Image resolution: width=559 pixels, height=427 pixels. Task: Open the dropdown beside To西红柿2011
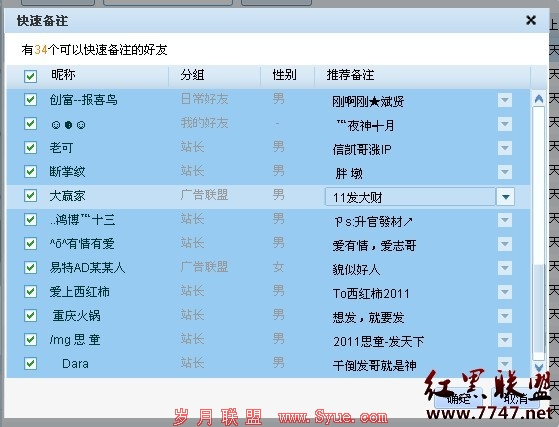click(x=505, y=292)
